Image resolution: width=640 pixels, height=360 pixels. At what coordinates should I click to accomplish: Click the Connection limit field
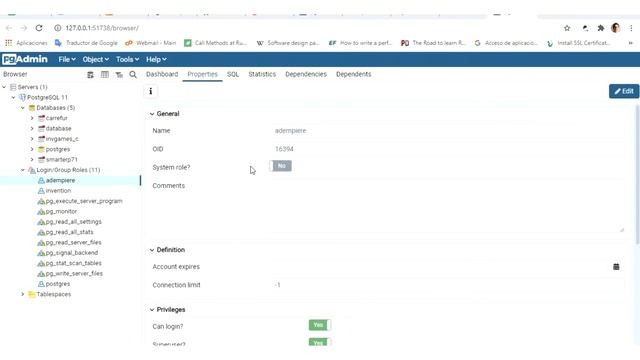(447, 285)
